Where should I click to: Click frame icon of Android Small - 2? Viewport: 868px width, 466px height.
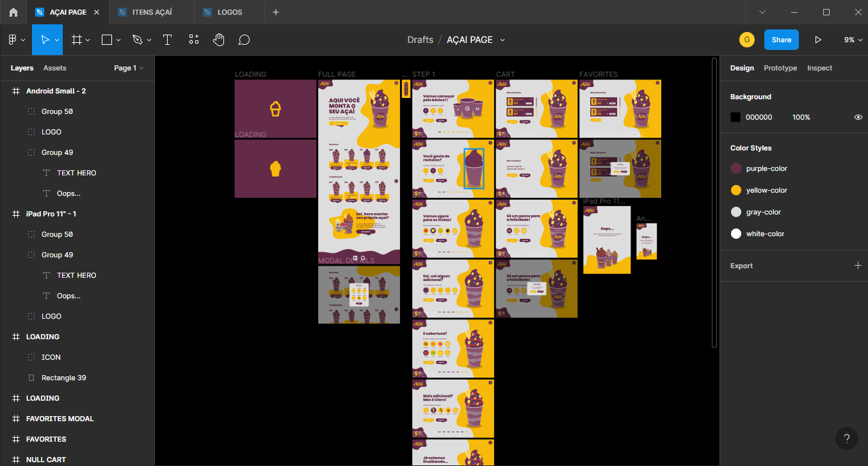point(16,91)
